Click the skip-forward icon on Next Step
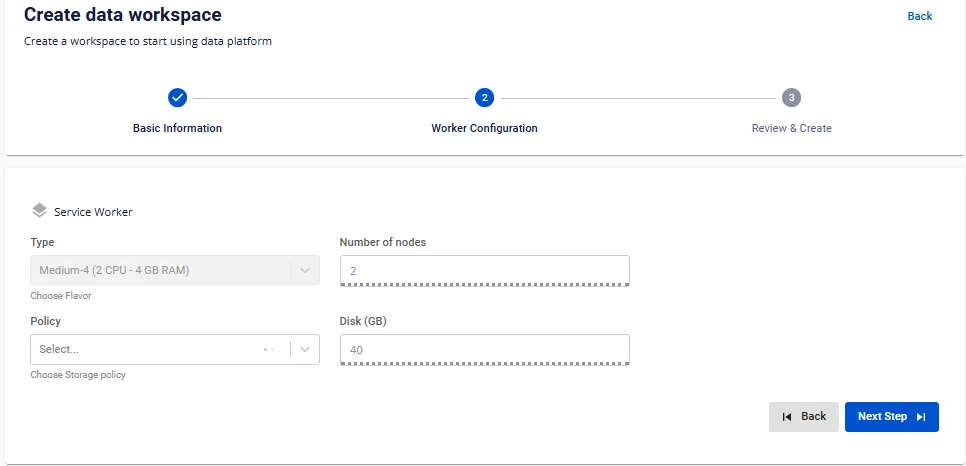The width and height of the screenshot is (966, 466). [921, 417]
